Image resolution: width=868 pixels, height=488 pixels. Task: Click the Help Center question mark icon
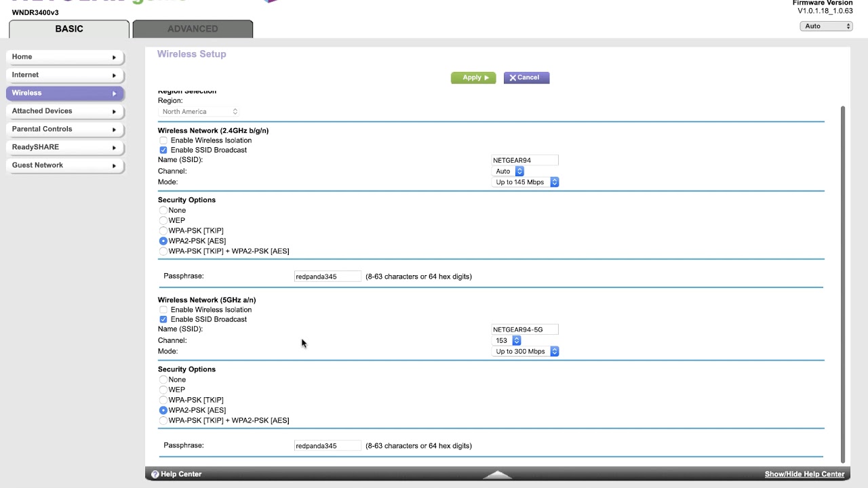click(155, 474)
